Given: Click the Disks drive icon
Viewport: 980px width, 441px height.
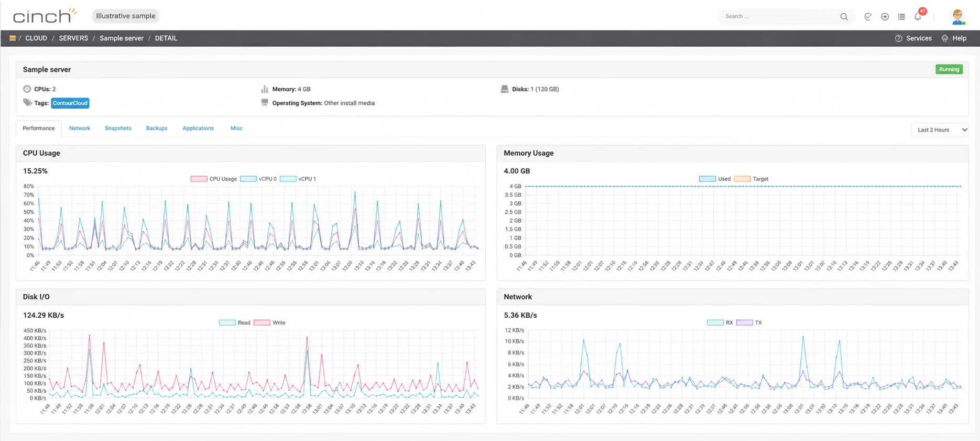Looking at the screenshot, I should pyautogui.click(x=505, y=89).
